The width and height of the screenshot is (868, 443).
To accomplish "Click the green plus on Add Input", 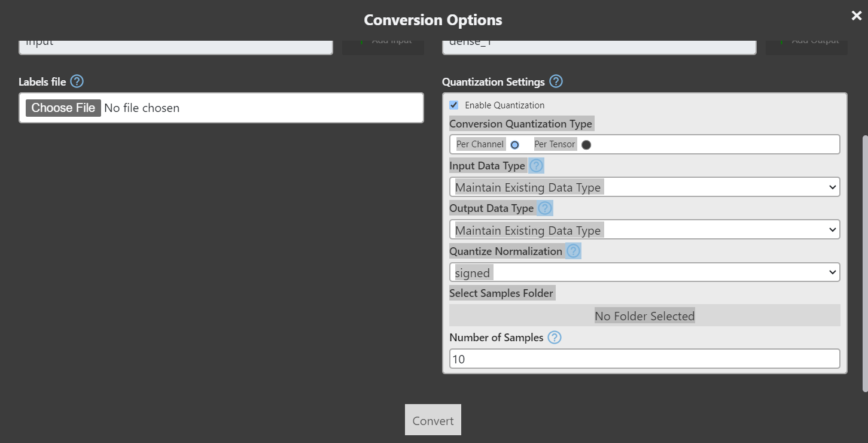I will pos(363,40).
